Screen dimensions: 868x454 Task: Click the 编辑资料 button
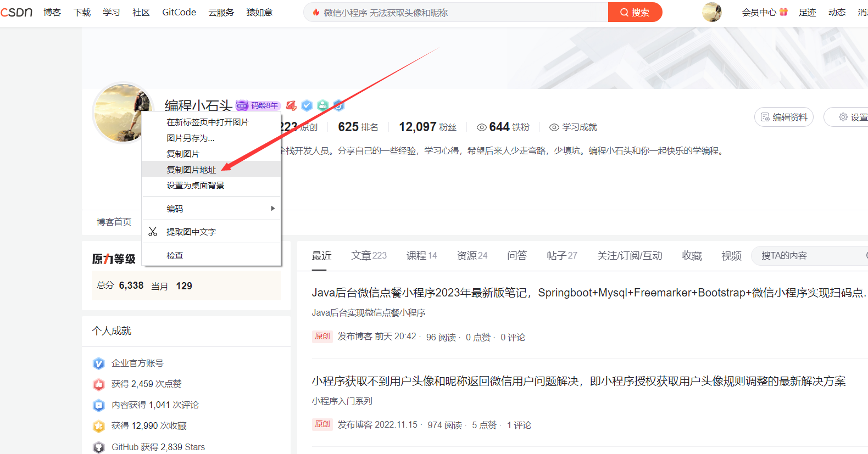coord(784,117)
